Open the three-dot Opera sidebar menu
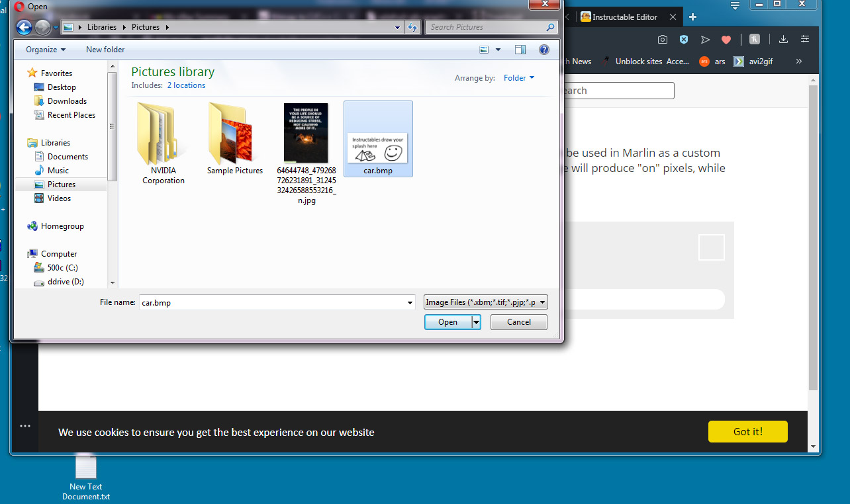 pyautogui.click(x=25, y=426)
